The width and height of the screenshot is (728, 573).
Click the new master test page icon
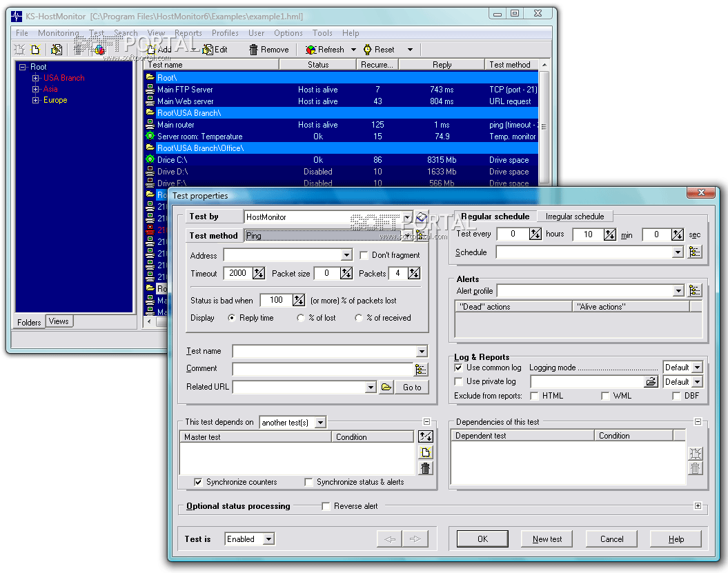coord(425,452)
